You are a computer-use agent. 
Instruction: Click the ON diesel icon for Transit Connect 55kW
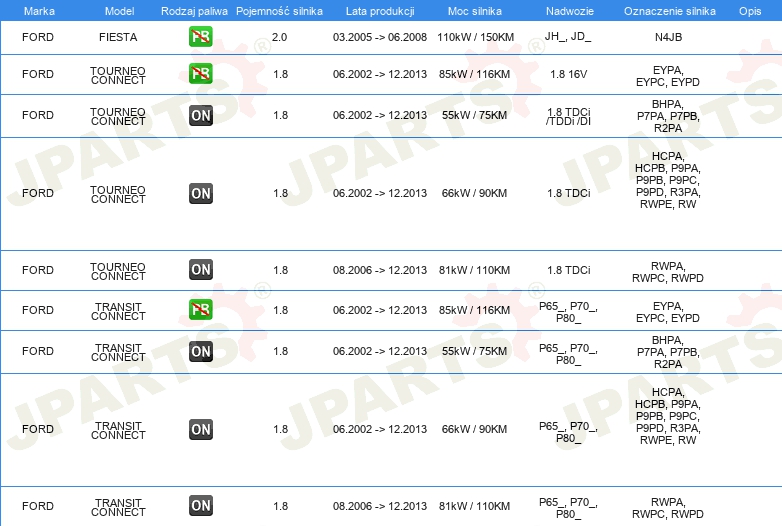pyautogui.click(x=200, y=351)
